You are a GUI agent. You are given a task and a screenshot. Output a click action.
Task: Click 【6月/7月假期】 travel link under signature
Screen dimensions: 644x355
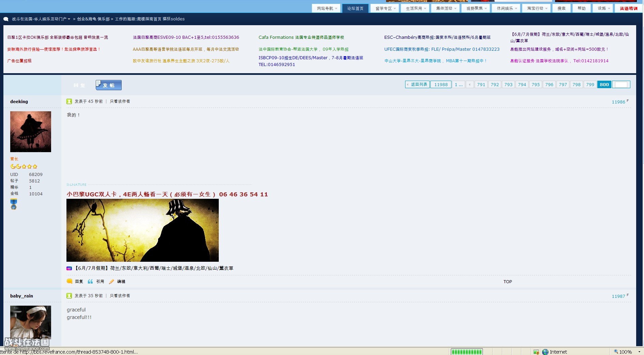tap(154, 268)
